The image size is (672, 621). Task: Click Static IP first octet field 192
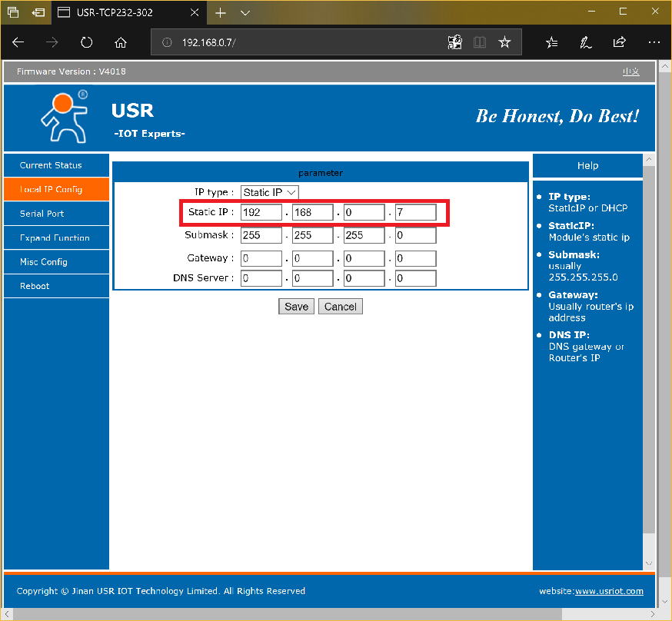(x=261, y=212)
